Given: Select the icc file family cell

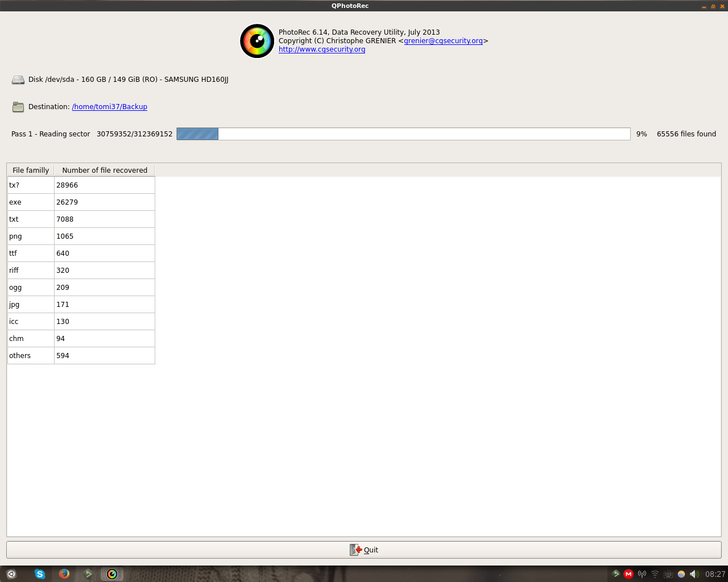Looking at the screenshot, I should coord(31,322).
